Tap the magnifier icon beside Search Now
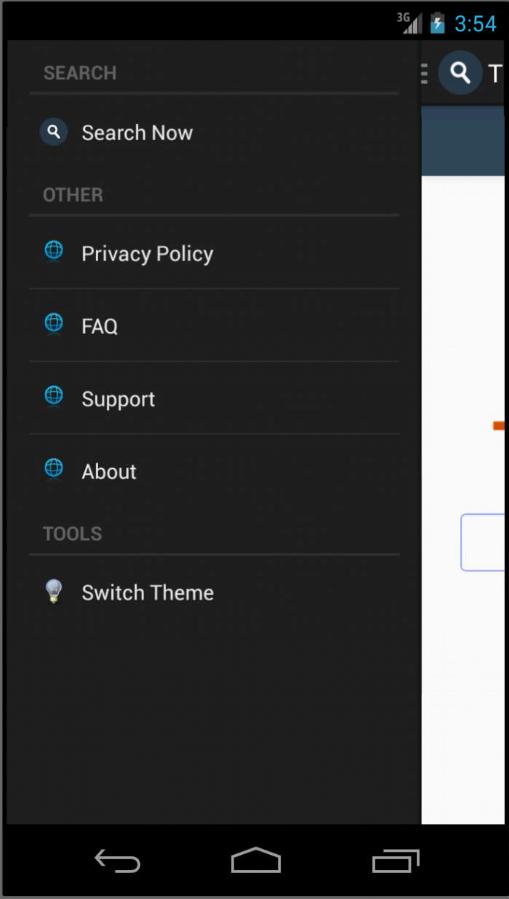 [54, 132]
